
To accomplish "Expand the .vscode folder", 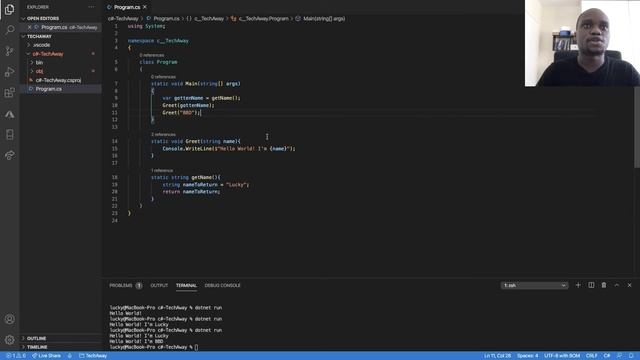I will 42,45.
